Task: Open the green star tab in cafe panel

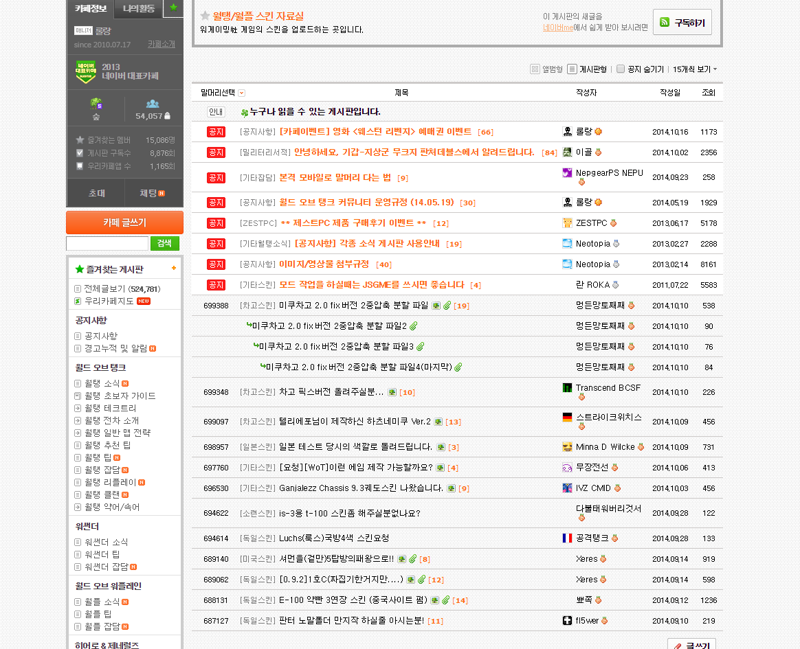Action: [173, 8]
